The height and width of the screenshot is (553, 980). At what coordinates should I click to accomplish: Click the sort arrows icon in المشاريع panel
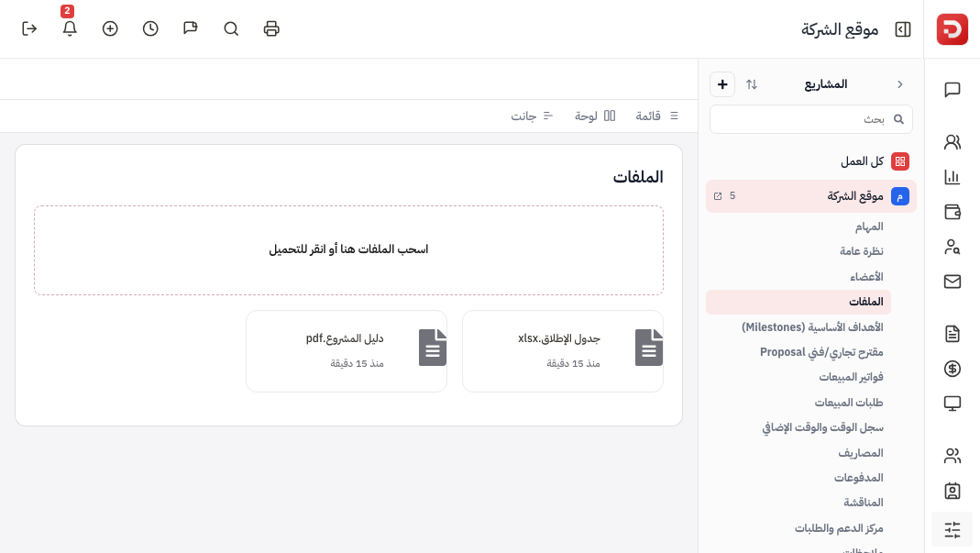[x=751, y=84]
